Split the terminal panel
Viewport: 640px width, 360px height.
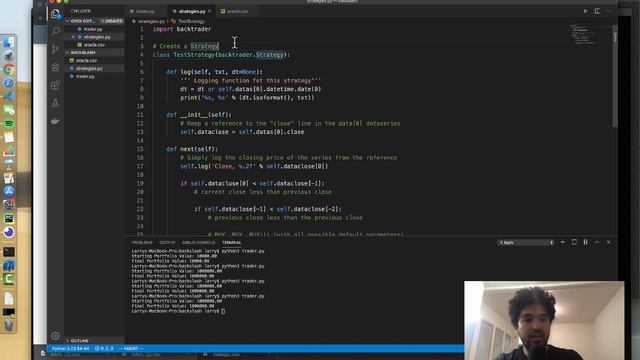pyautogui.click(x=574, y=242)
